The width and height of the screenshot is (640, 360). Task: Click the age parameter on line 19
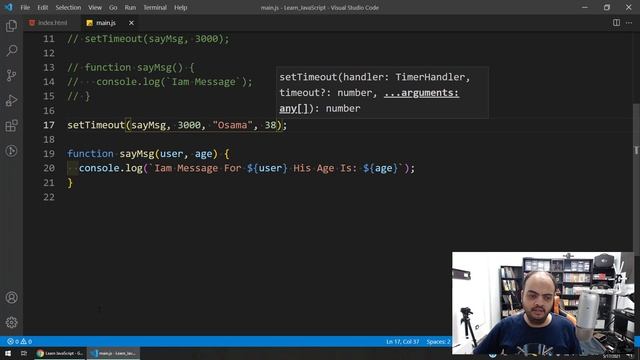click(x=203, y=154)
